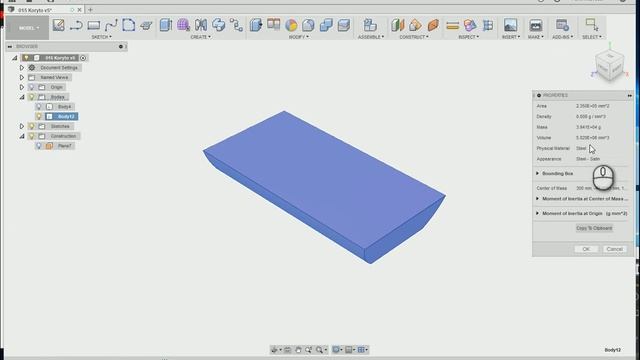The height and width of the screenshot is (360, 640).
Task: Click the Add-Ins scripts icon
Action: 562,25
